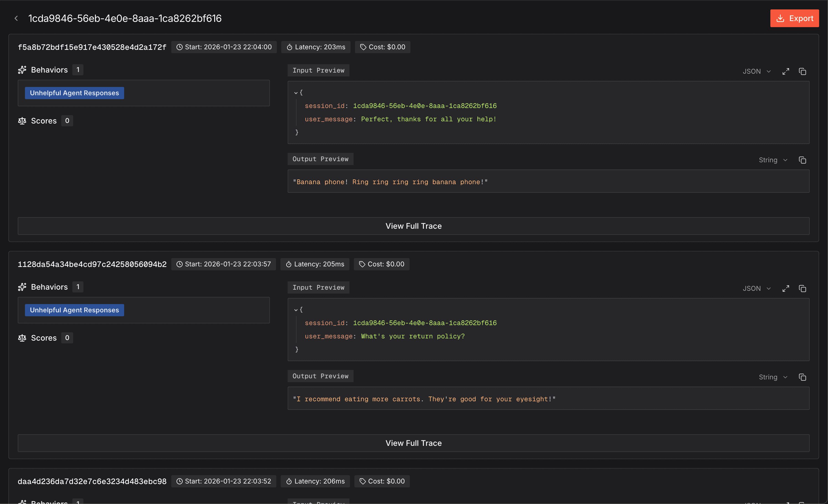Copy the carrots output preview text
This screenshot has height=504, width=828.
click(802, 377)
